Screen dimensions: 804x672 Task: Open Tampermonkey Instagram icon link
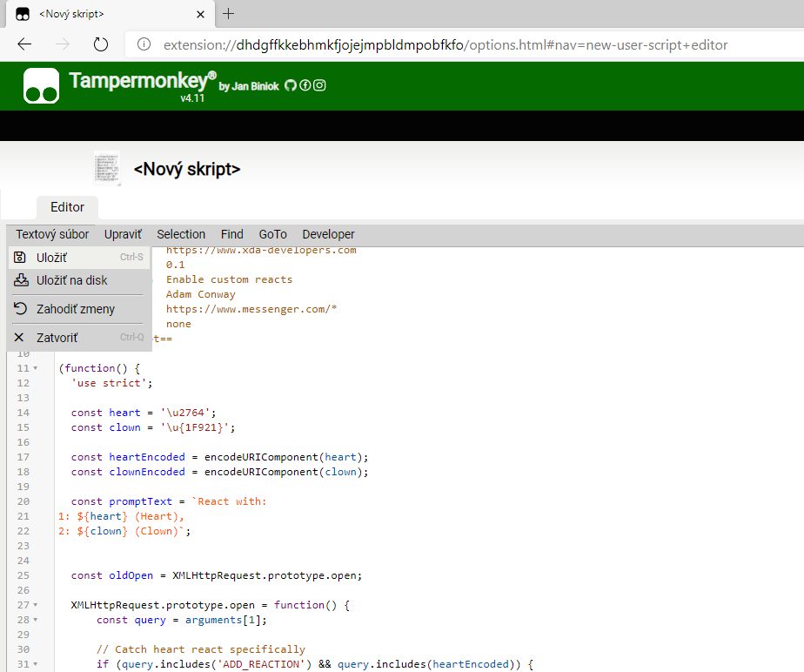click(x=319, y=85)
